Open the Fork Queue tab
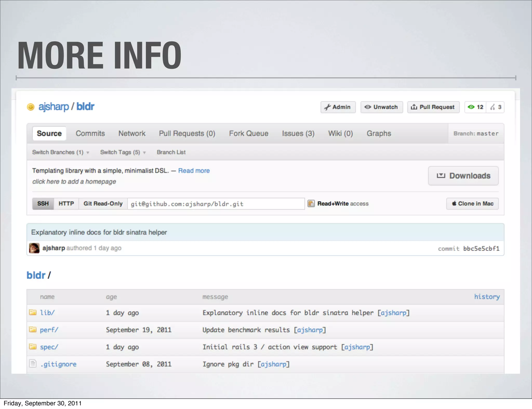The height and width of the screenshot is (409, 532). tap(249, 133)
